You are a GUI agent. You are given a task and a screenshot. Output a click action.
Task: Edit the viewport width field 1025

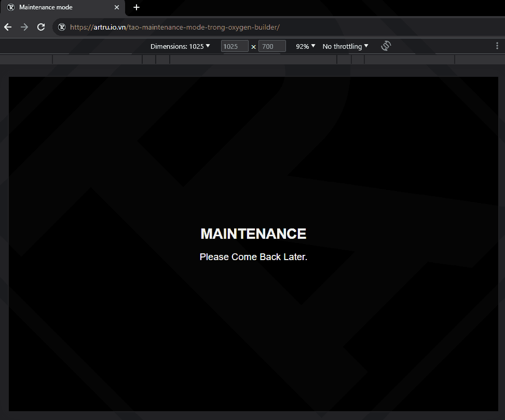pos(235,46)
